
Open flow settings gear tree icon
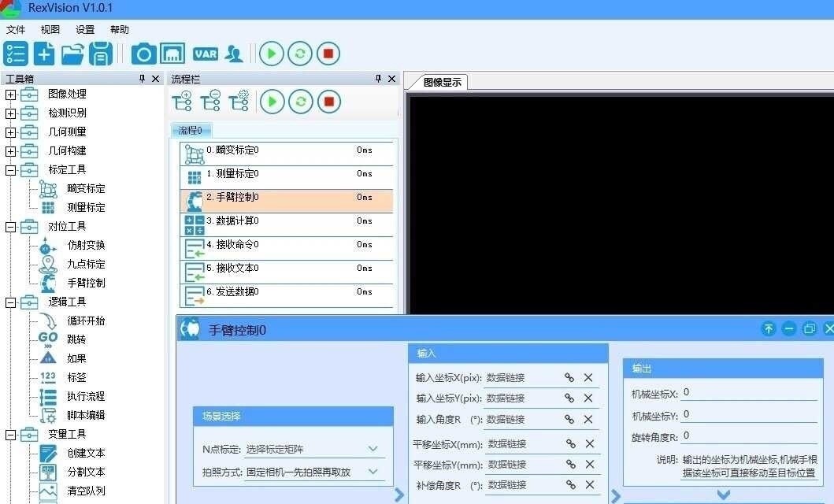click(239, 101)
